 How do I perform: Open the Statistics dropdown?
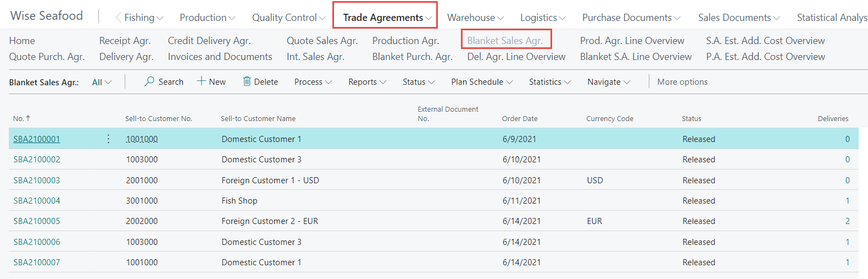[549, 82]
